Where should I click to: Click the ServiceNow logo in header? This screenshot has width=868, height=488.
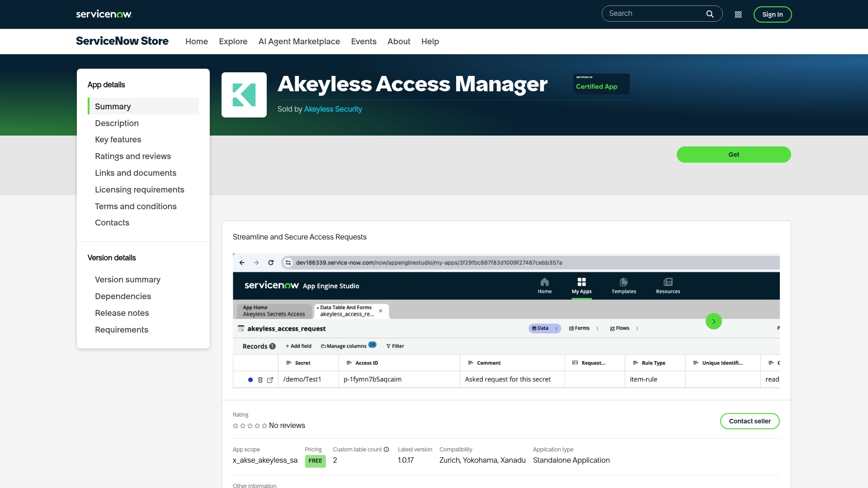(x=104, y=14)
